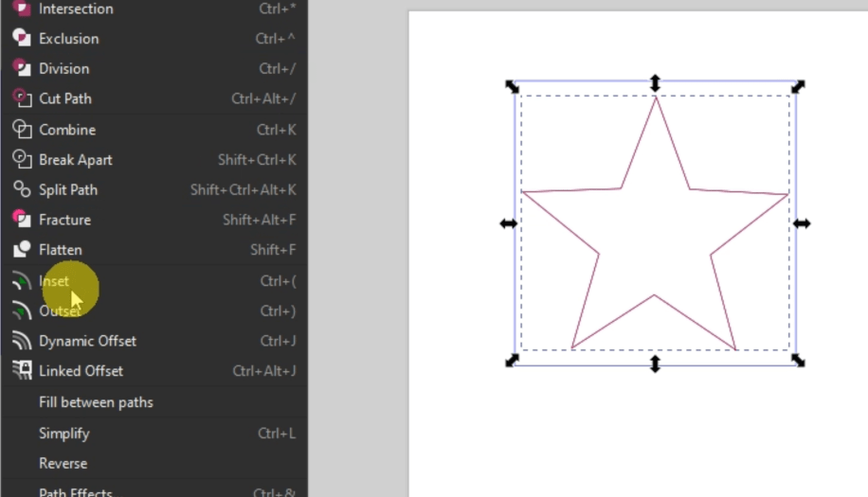
Task: Click the Cut Path icon
Action: (21, 98)
